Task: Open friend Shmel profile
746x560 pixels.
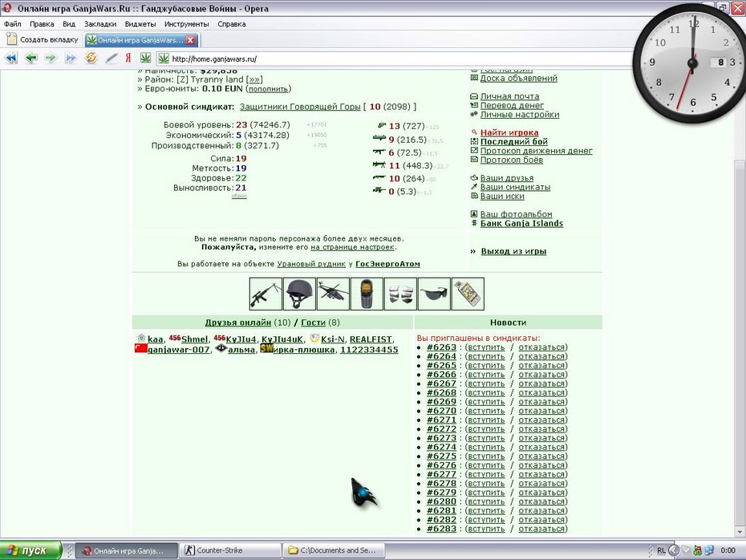Action: point(194,339)
